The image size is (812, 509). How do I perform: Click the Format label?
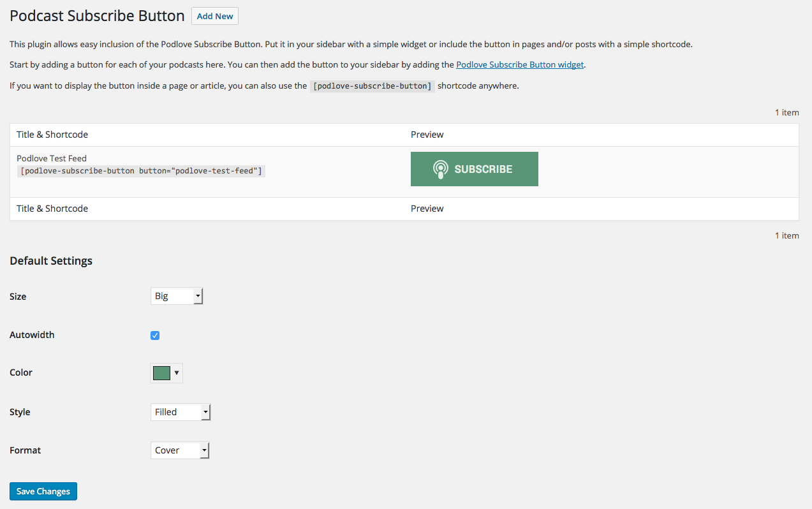point(25,450)
